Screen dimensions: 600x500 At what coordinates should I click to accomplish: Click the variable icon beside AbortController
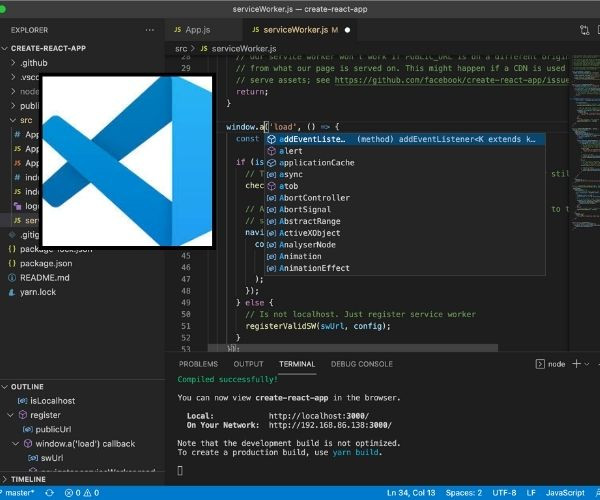tap(271, 198)
